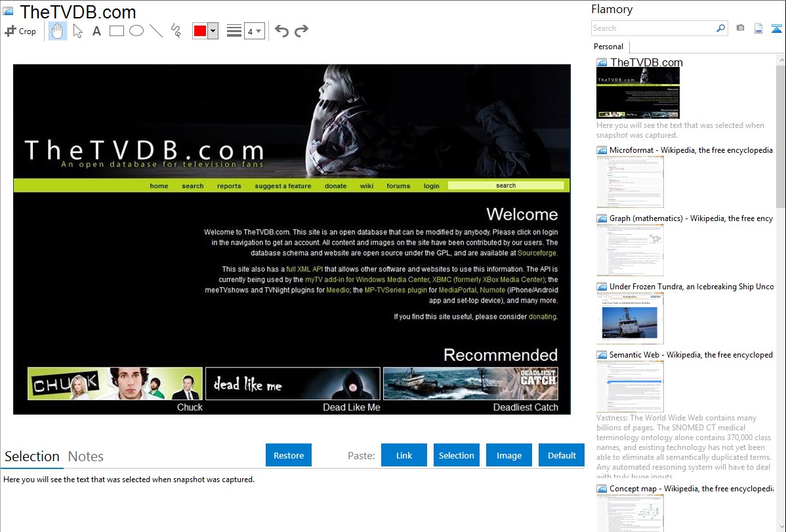Click the camera capture icon
The height and width of the screenshot is (532, 786).
tap(740, 28)
